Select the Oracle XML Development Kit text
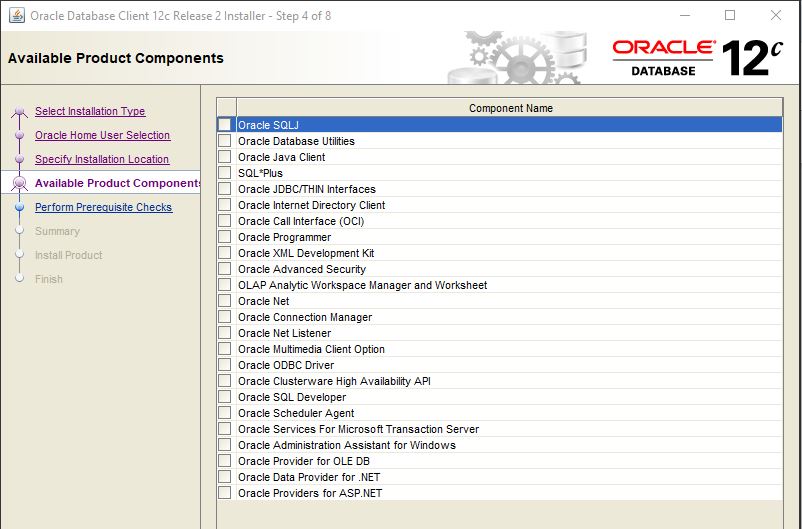The image size is (802, 529). [306, 253]
